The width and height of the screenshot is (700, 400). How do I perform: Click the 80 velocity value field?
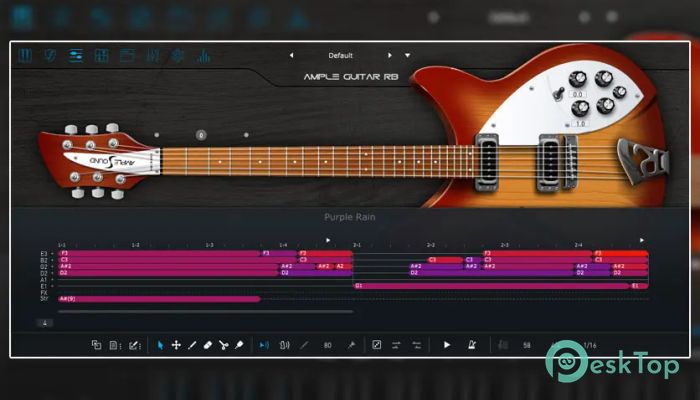pos(328,345)
